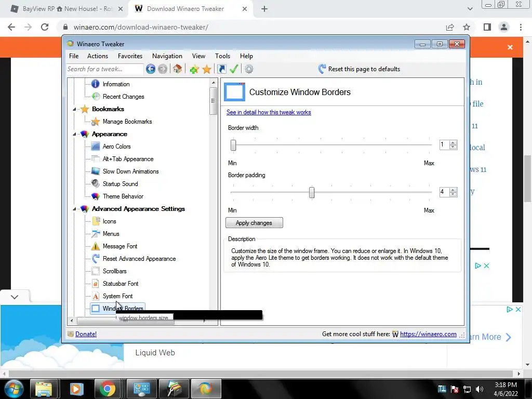Open the File menu
This screenshot has width=532, height=399.
[x=74, y=56]
